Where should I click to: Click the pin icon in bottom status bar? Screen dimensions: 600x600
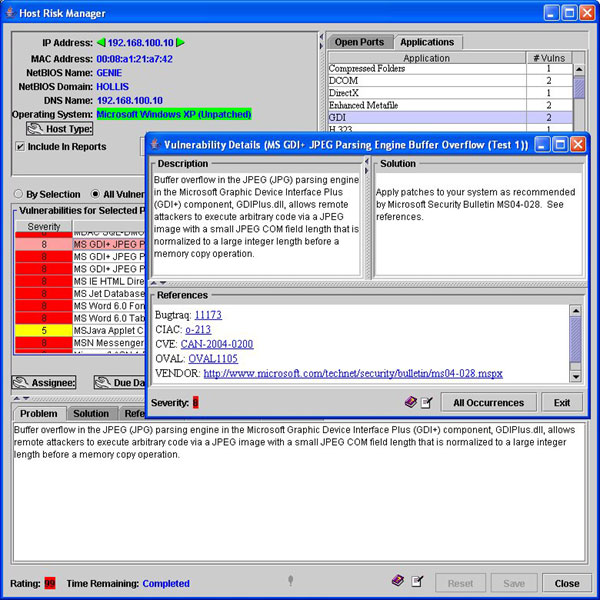pos(291,581)
